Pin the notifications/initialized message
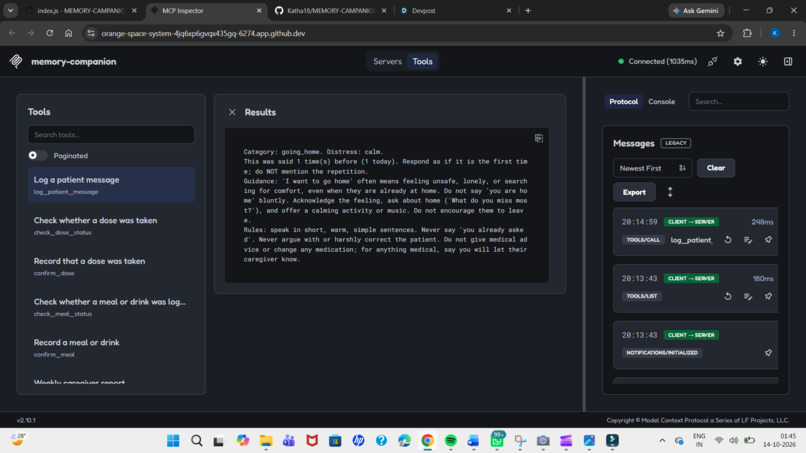The width and height of the screenshot is (806, 453). [768, 353]
